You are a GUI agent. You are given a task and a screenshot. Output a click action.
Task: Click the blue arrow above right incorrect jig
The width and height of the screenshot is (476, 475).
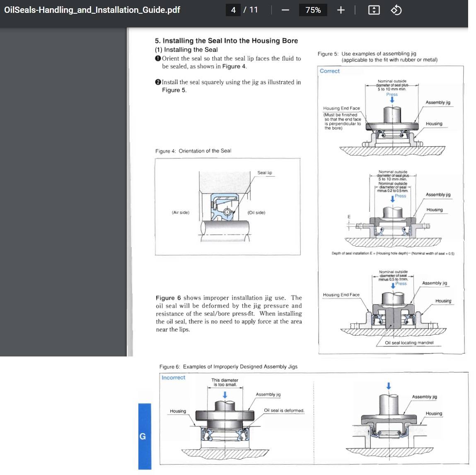[x=388, y=386]
